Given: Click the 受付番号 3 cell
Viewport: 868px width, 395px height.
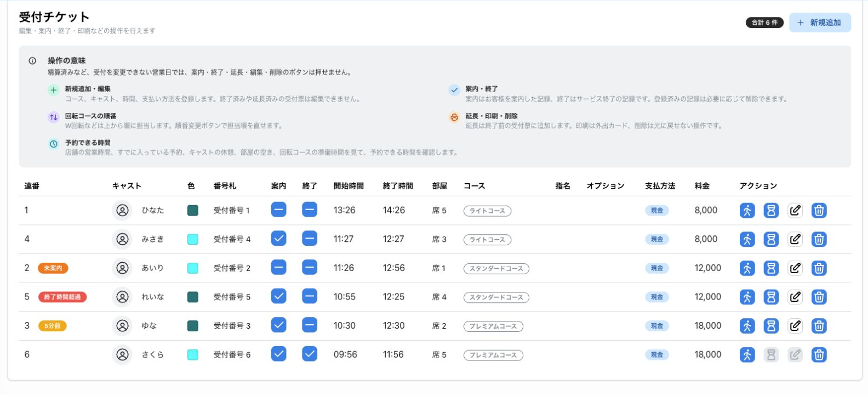Looking at the screenshot, I should [232, 326].
